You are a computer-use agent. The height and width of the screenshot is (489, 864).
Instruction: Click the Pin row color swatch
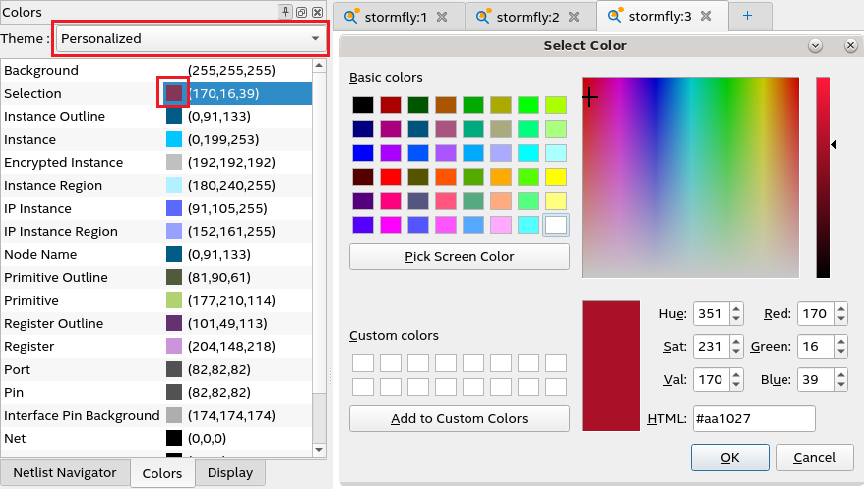pos(174,393)
